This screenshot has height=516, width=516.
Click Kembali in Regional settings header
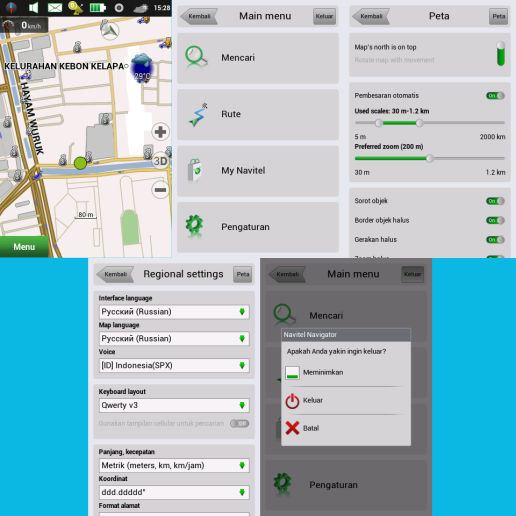click(115, 274)
